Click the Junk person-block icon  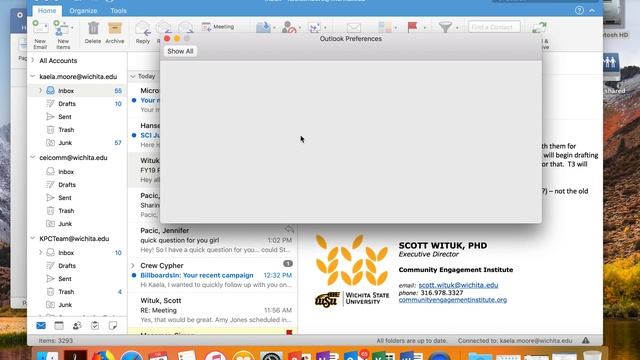click(289, 27)
